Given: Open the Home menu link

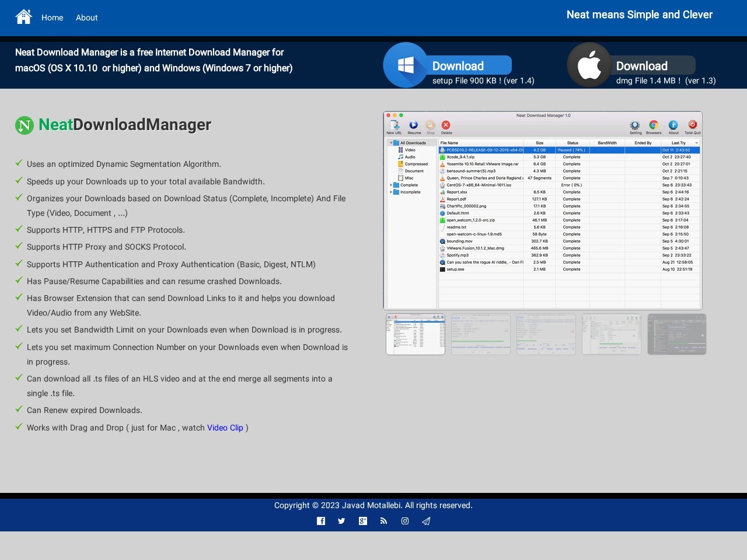Looking at the screenshot, I should (x=52, y=17).
